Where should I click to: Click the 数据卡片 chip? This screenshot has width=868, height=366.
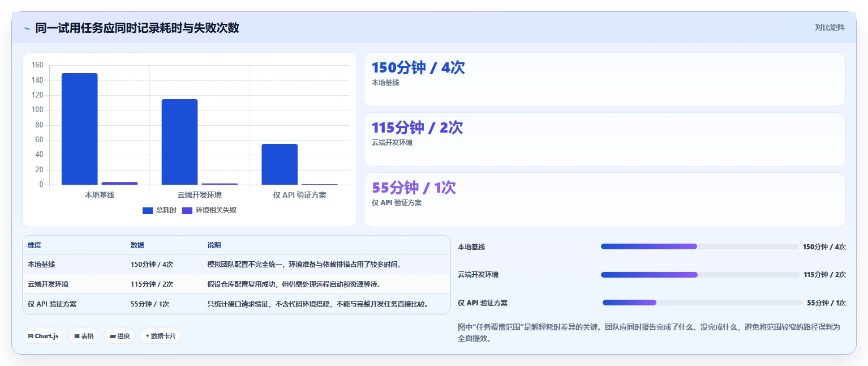pos(161,336)
